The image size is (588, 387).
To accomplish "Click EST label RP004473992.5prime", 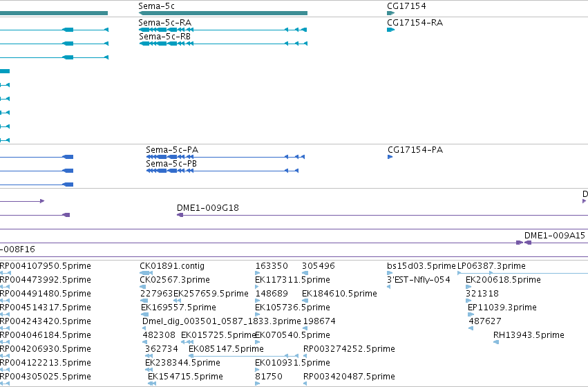I will click(46, 280).
